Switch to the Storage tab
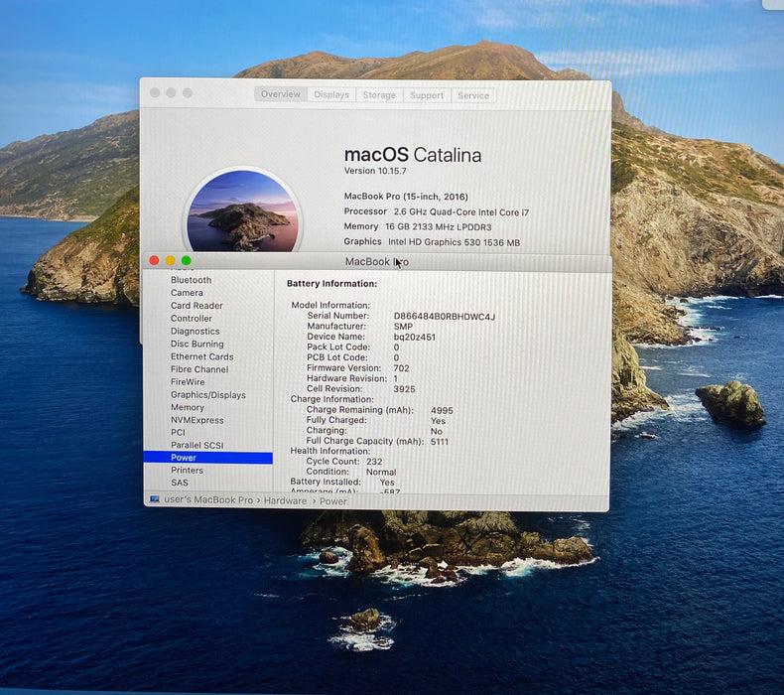 (x=379, y=95)
